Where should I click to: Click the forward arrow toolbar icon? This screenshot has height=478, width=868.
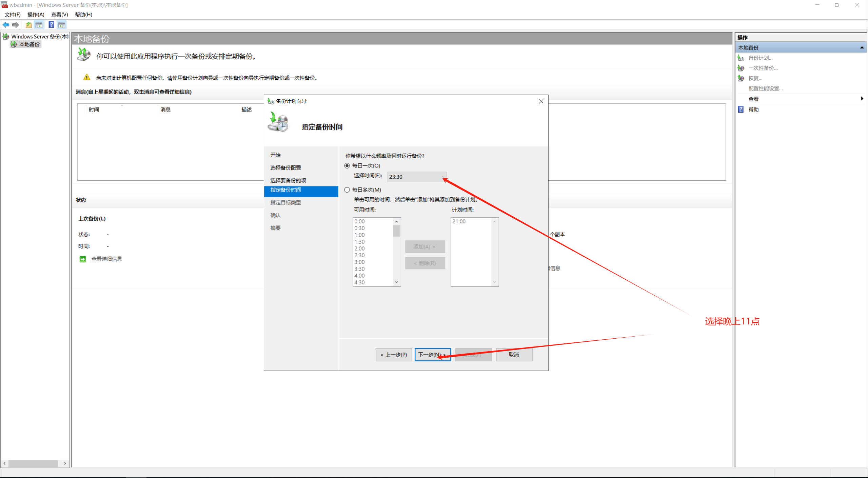(16, 25)
